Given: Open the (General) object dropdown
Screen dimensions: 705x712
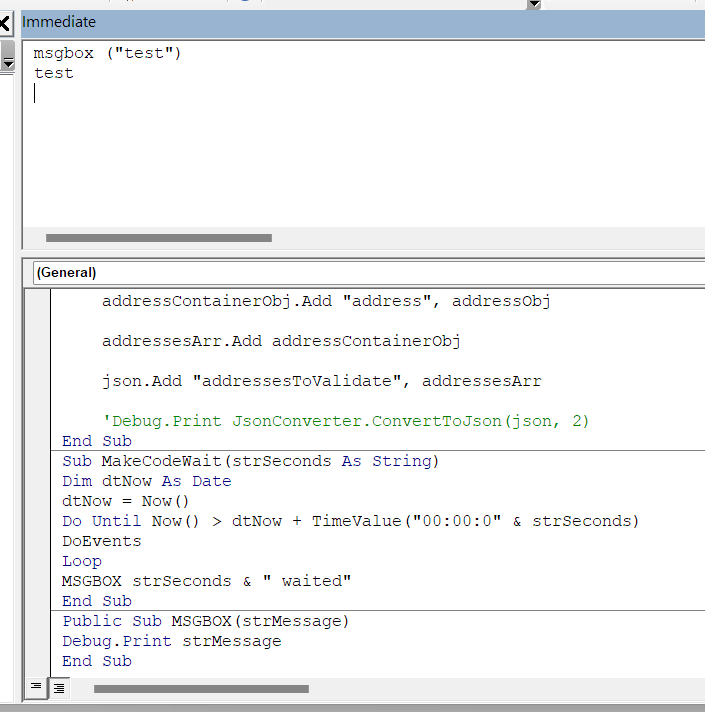Looking at the screenshot, I should 369,272.
